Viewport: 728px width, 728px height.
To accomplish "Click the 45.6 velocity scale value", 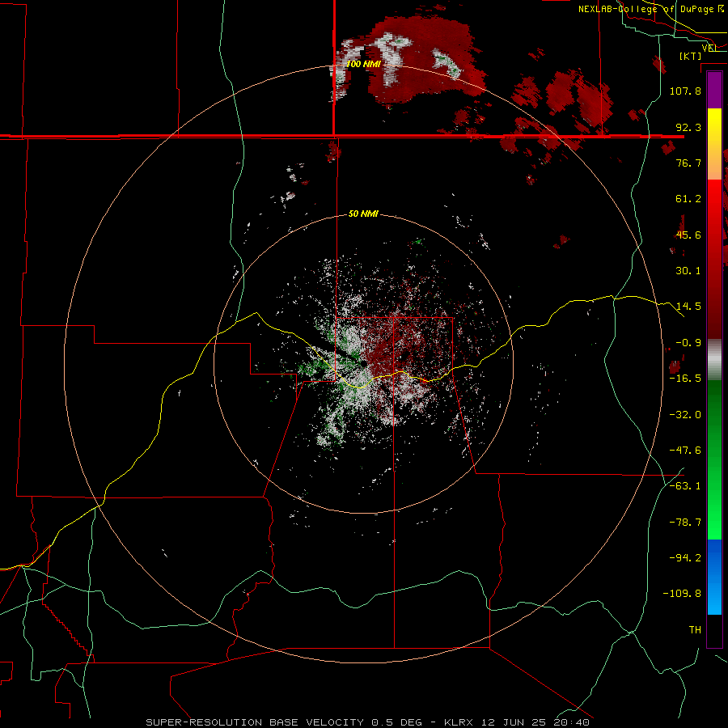I will pos(688,235).
